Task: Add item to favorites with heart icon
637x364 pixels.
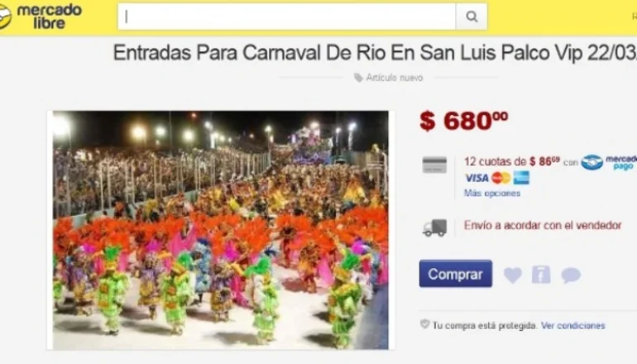Action: point(513,275)
